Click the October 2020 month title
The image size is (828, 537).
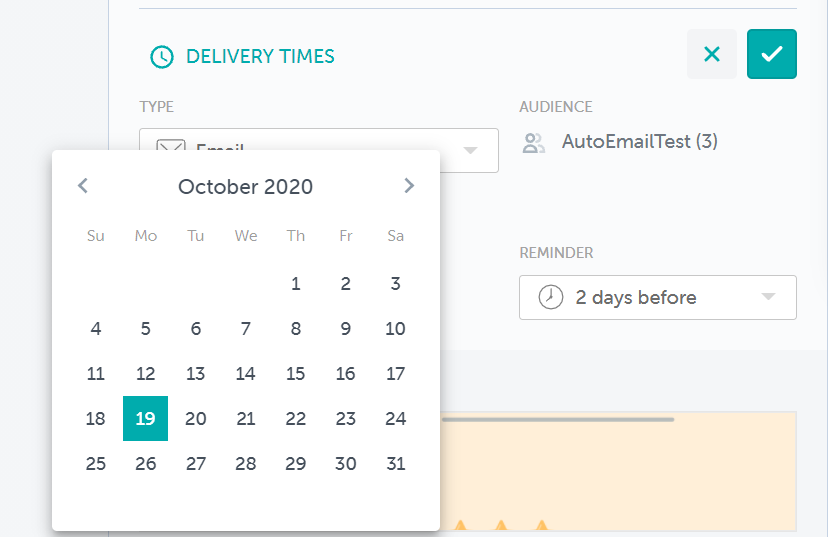pyautogui.click(x=245, y=187)
